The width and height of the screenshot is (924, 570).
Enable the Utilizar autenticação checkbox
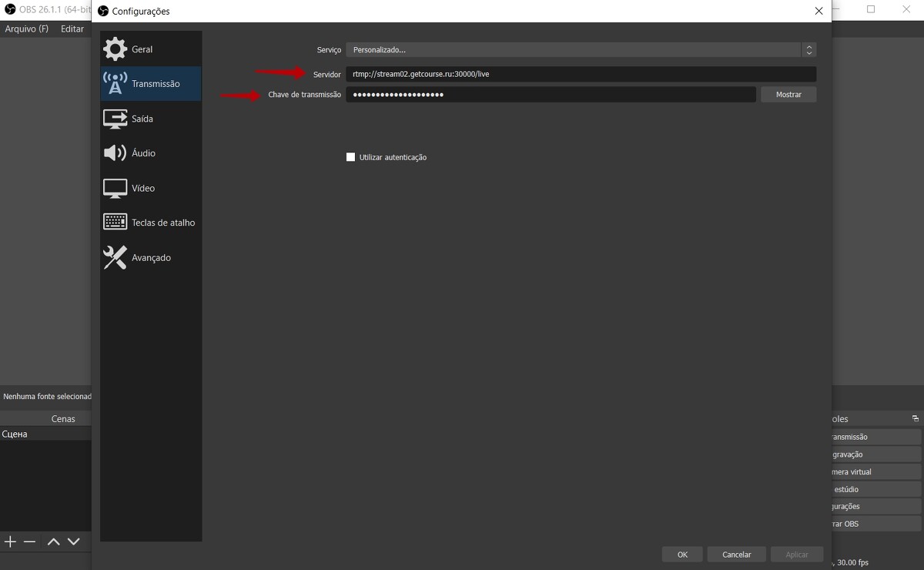coord(351,157)
